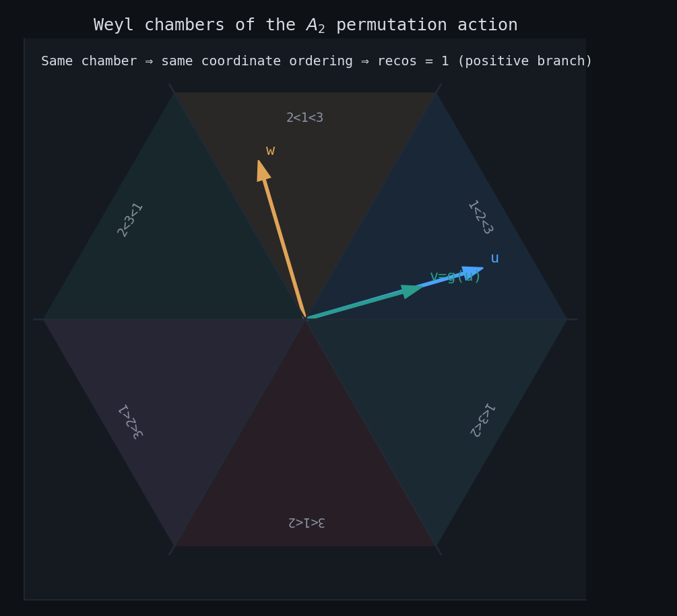This screenshot has width=677, height=616.
Task: Click '(positive branch)' in the subtitle
Action: click(x=525, y=61)
